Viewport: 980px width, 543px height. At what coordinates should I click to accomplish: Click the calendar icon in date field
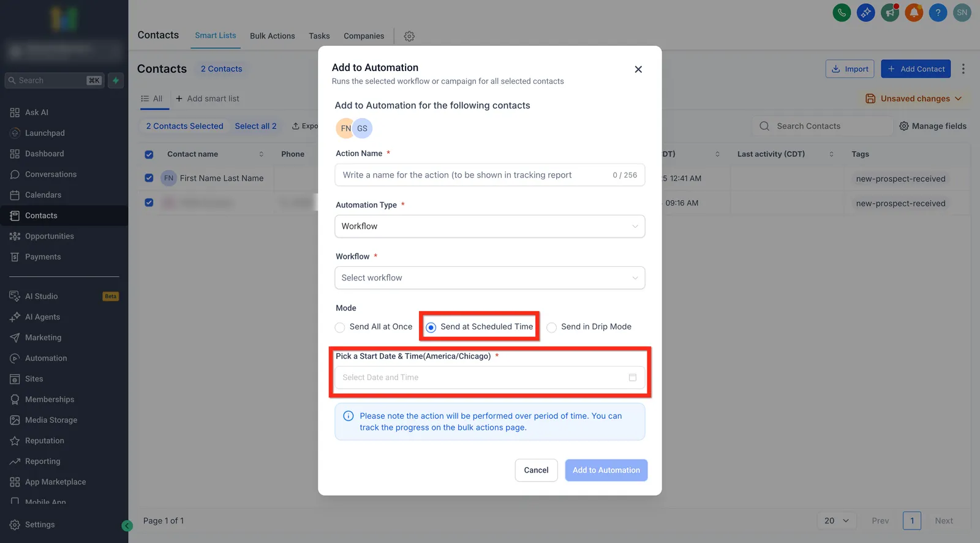tap(633, 378)
